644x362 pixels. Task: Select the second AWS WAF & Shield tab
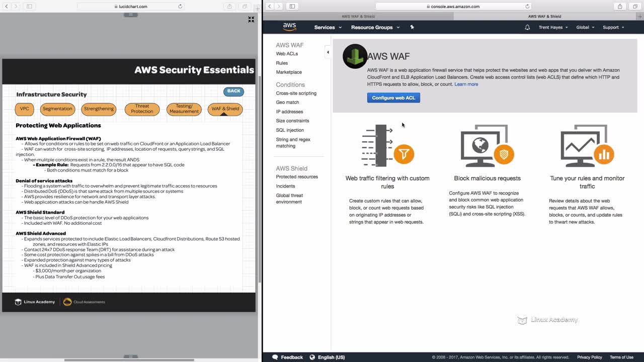pos(545,17)
